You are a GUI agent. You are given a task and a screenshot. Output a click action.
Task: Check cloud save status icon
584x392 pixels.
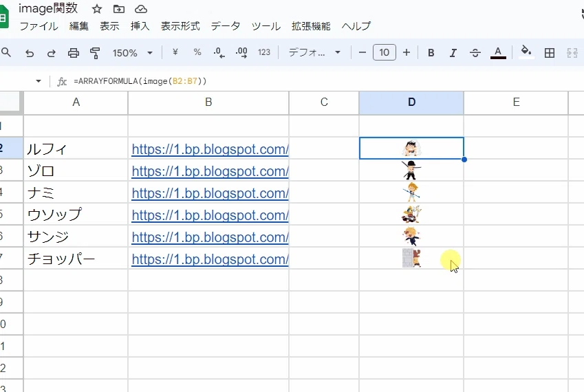pyautogui.click(x=141, y=9)
